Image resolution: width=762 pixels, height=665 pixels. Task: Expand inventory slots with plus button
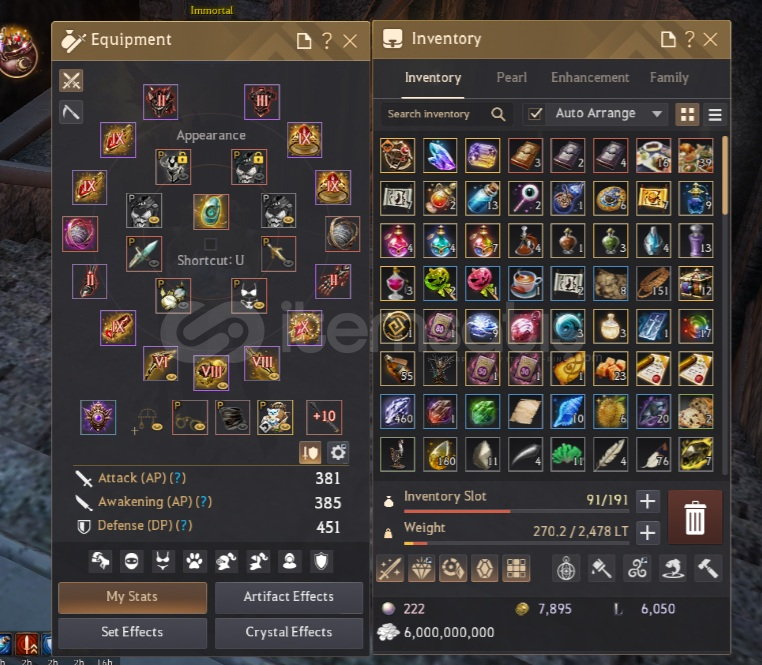(x=647, y=501)
